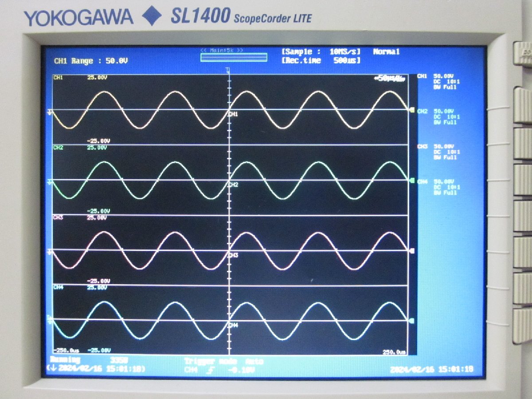Select the Sample 10MS/s readout
Image resolution: width=532 pixels, height=399 pixels.
pos(321,52)
